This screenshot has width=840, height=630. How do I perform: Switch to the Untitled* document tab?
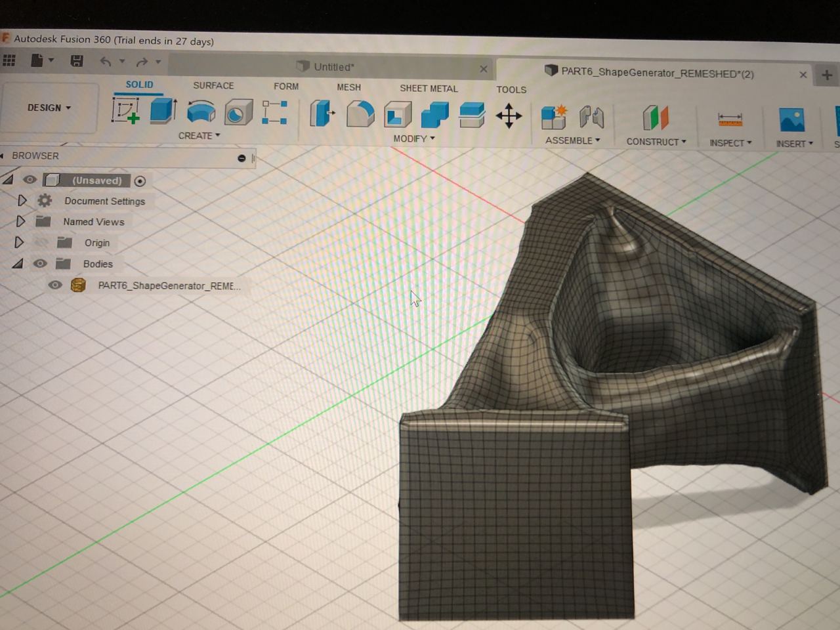click(333, 66)
